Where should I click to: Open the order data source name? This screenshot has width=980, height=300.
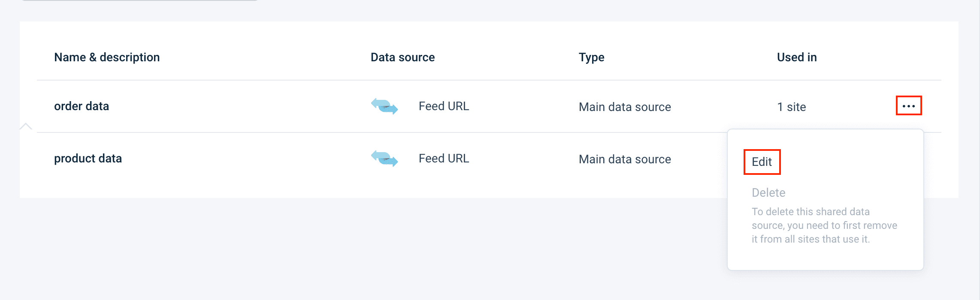click(82, 106)
